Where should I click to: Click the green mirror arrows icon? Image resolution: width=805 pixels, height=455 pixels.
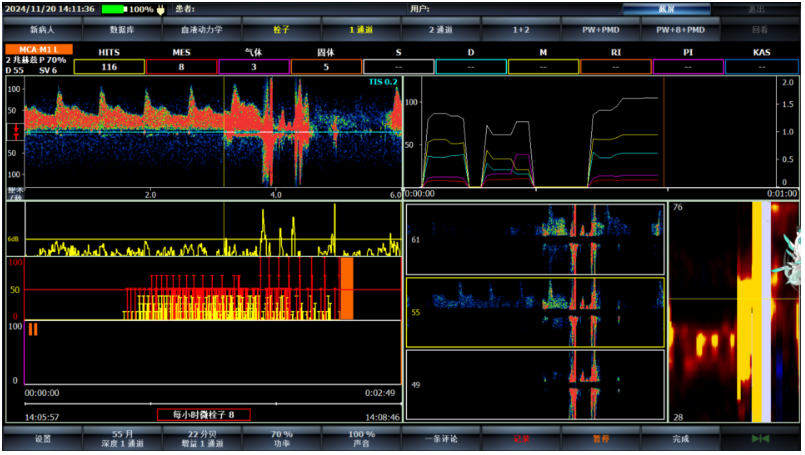760,438
